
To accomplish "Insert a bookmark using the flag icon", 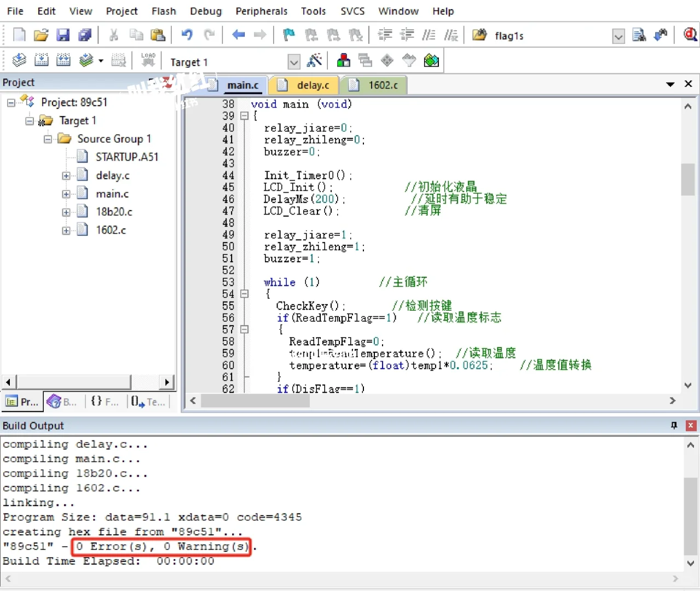I will tap(288, 36).
